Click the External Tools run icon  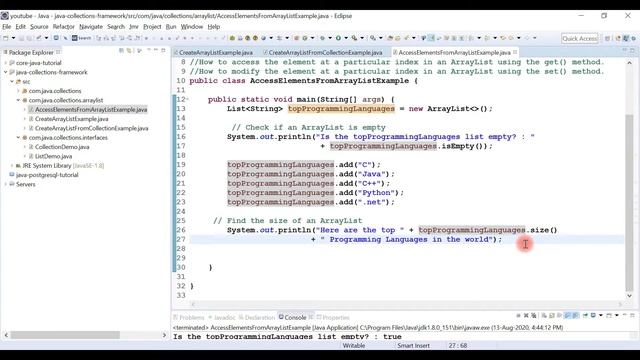click(354, 38)
